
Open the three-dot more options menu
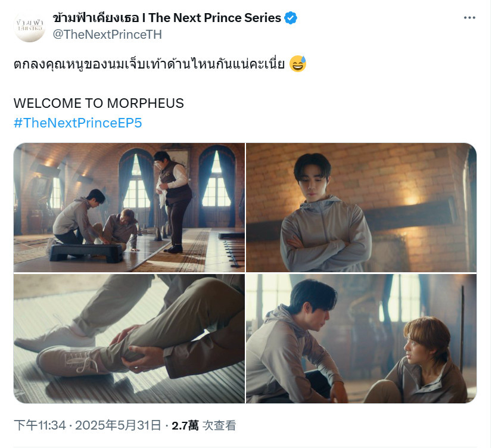coord(469,18)
